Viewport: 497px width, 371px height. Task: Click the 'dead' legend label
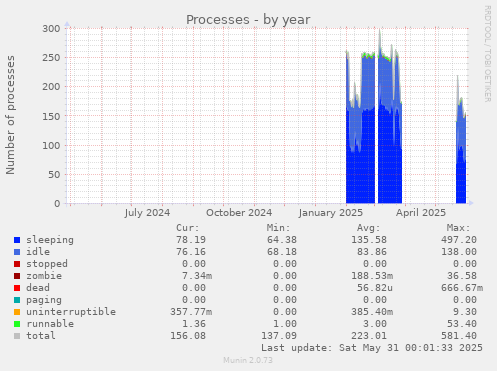[38, 288]
